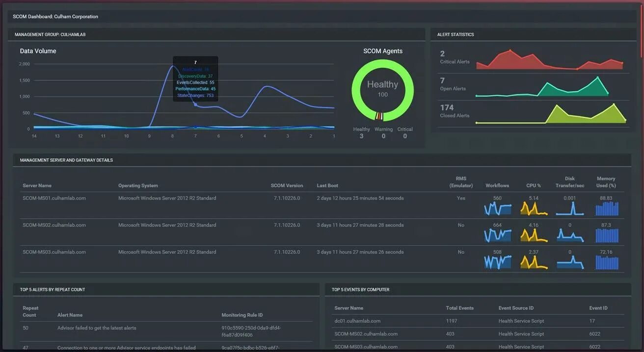Sort by the Event Source ID column header

click(516, 308)
